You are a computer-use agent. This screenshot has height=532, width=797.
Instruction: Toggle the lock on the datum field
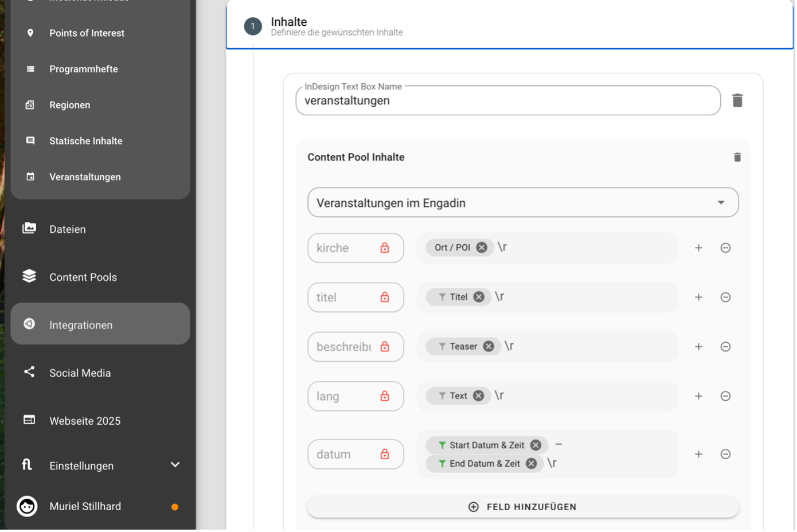pyautogui.click(x=385, y=454)
